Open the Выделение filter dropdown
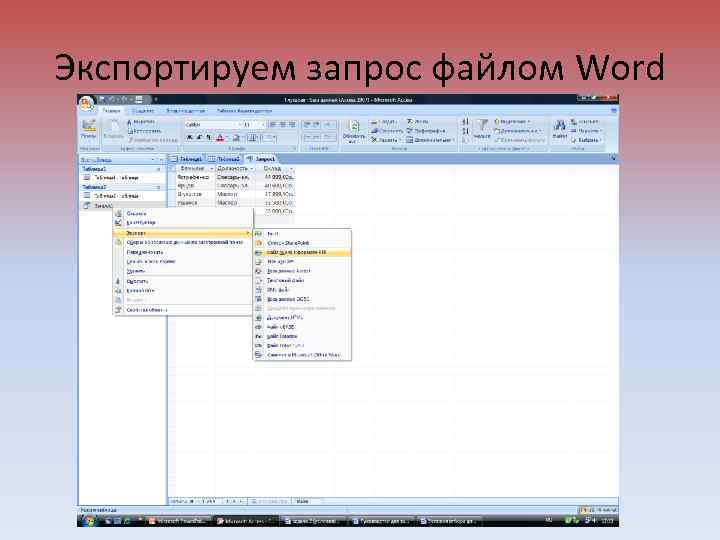720x540 pixels. click(x=512, y=122)
